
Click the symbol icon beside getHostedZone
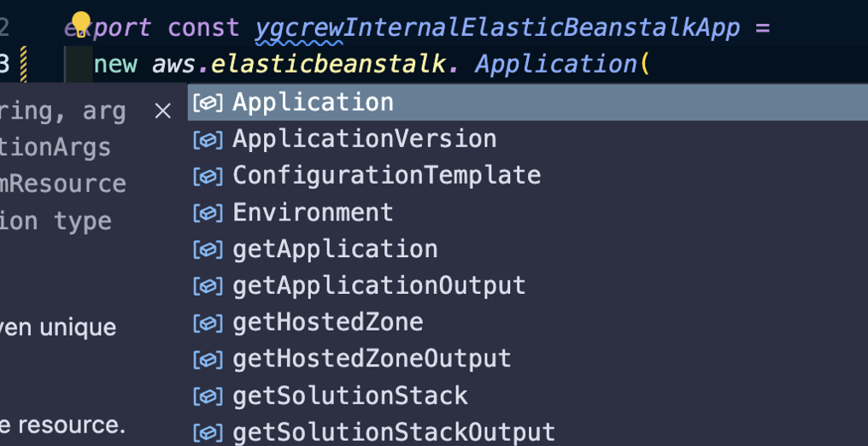click(x=208, y=324)
